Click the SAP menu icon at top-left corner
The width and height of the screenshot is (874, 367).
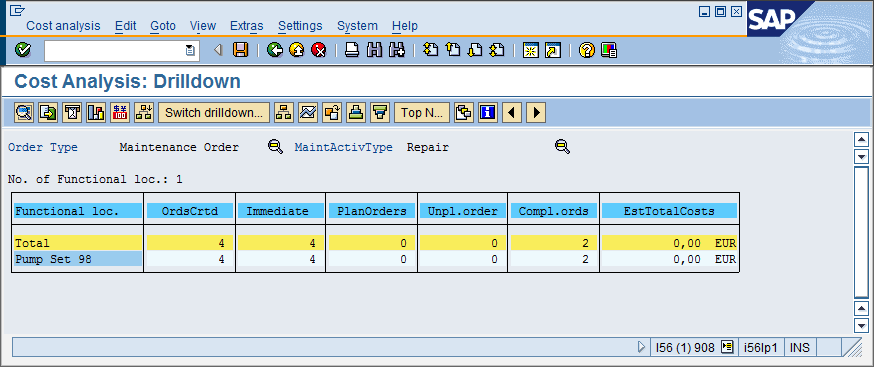coord(17,10)
